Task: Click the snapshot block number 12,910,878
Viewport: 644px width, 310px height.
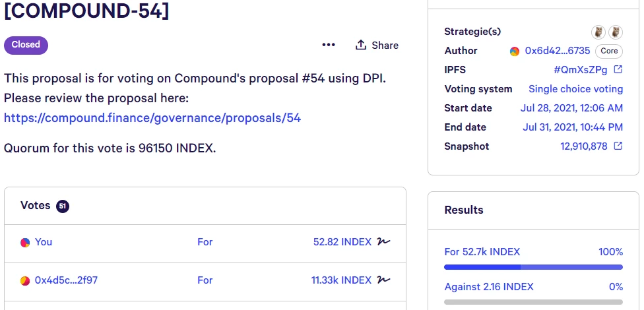Action: point(583,146)
